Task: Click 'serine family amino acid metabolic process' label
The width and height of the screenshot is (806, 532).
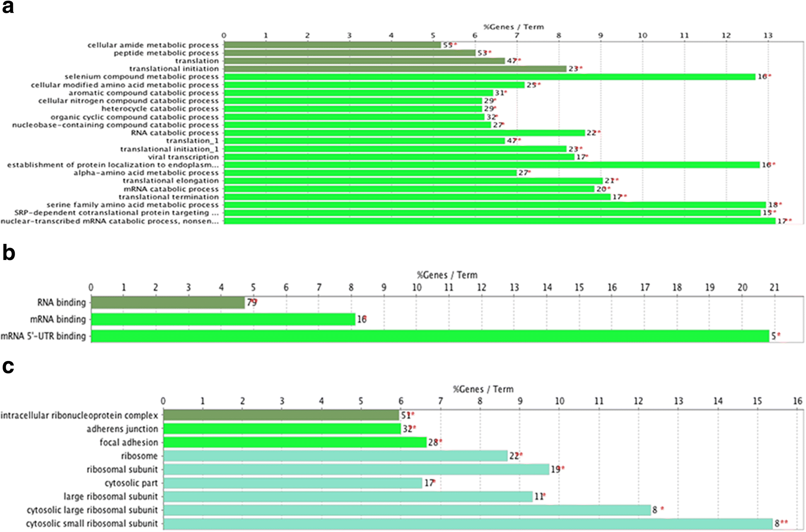Action: (x=133, y=205)
